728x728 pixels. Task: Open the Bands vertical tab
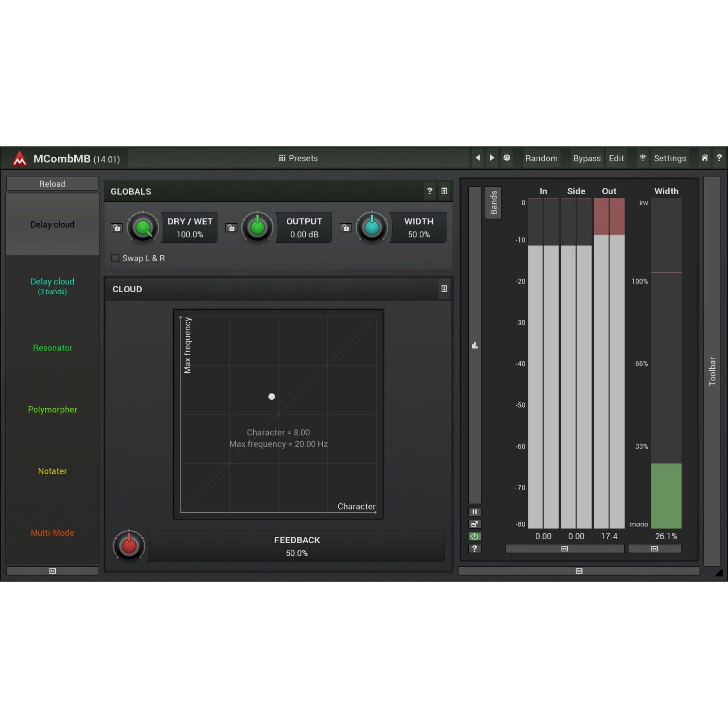[494, 203]
